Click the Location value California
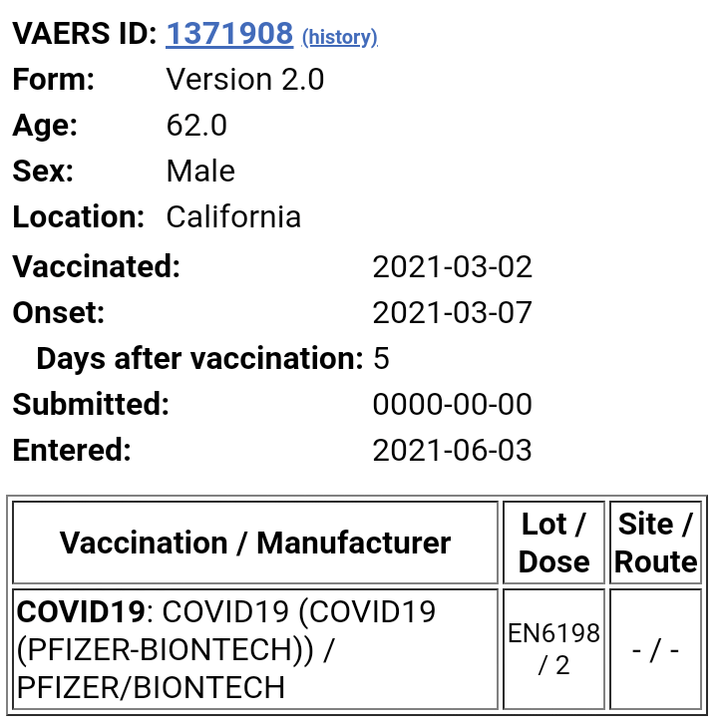This screenshot has height=728, width=718. (233, 217)
